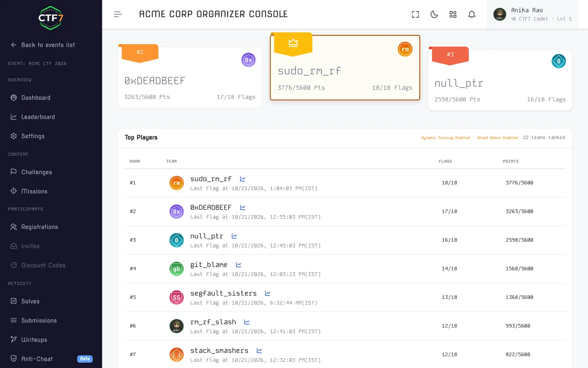588x368 pixels.
Task: Open Anika Rao profile menu
Action: pyautogui.click(x=532, y=14)
